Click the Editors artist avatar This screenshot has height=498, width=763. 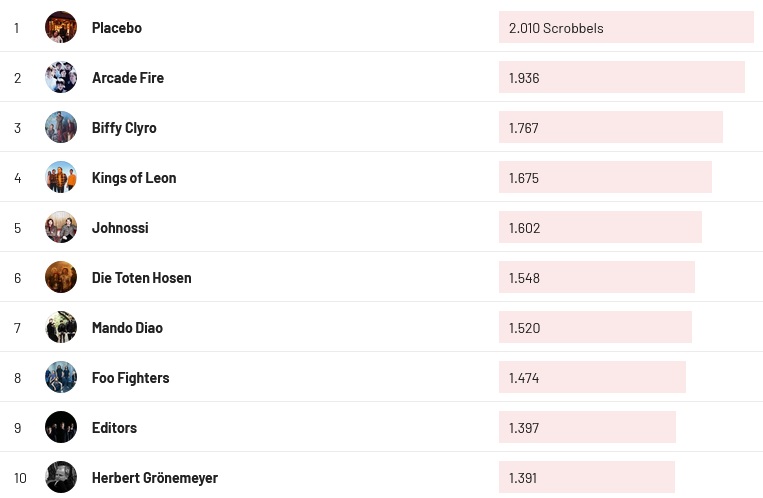[61, 427]
